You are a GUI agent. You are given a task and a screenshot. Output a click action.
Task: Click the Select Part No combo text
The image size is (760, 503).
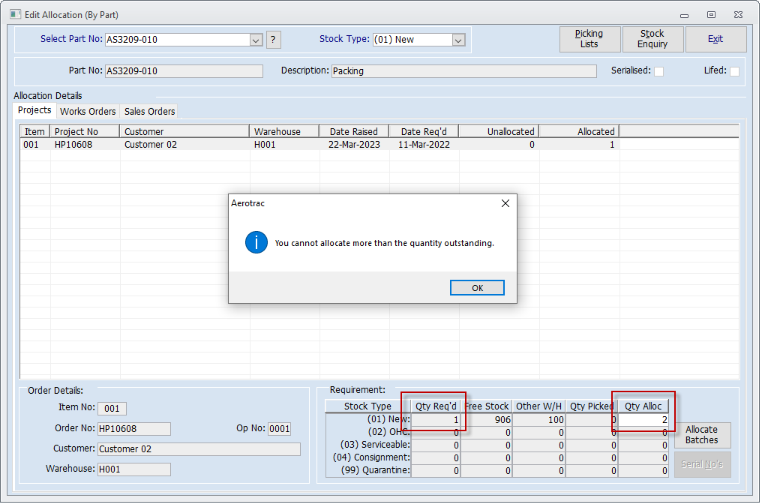coord(177,40)
